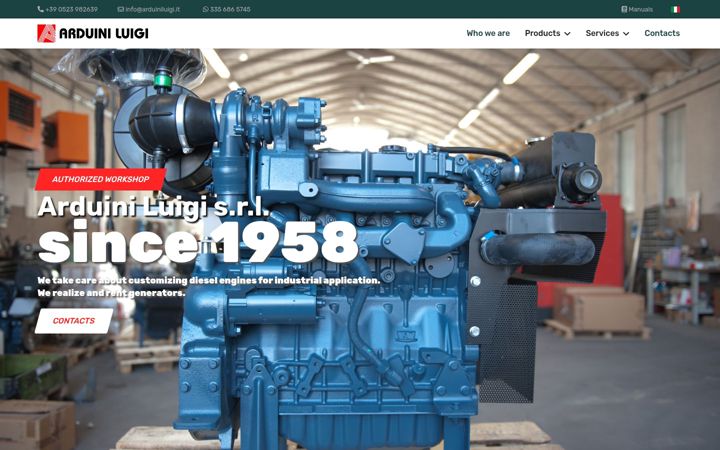Viewport: 720px width, 450px height.
Task: Click the 'customizing diesel engines' description line
Action: (209, 281)
